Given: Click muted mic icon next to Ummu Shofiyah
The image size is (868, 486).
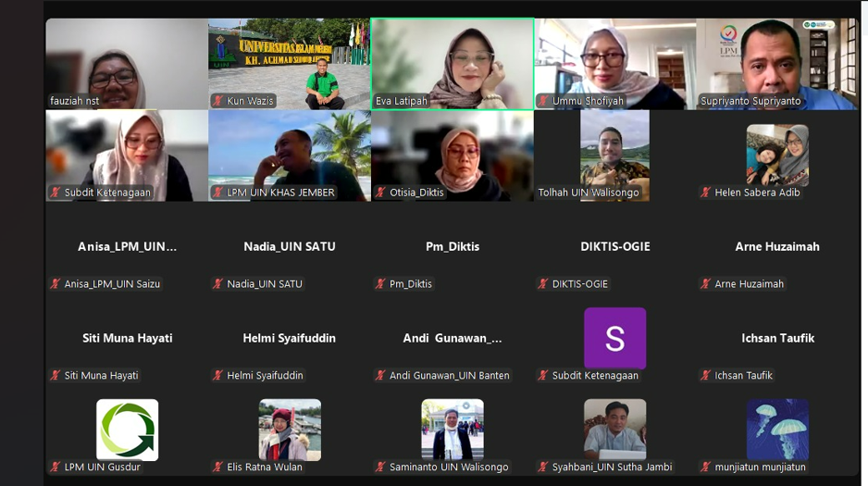Looking at the screenshot, I should [543, 101].
